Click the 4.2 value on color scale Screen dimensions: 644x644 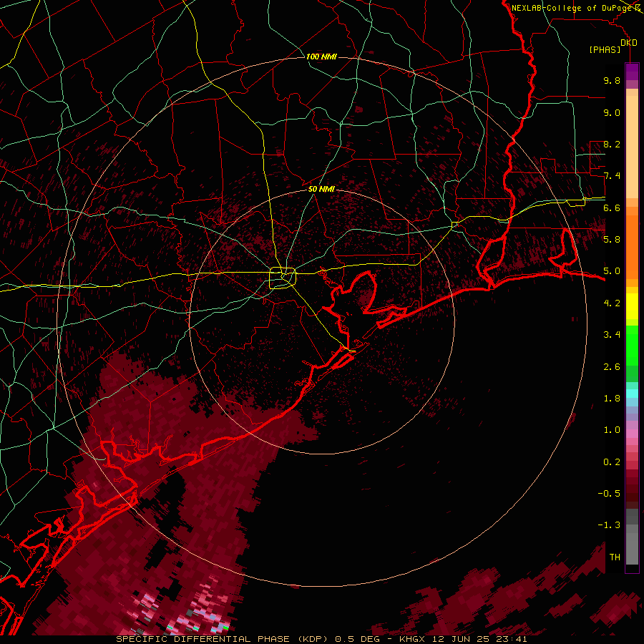[612, 303]
